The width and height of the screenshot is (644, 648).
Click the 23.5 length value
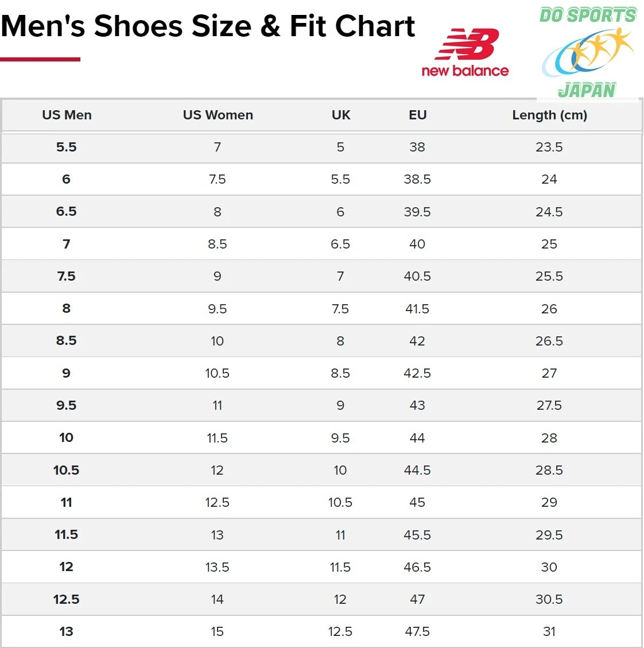[549, 147]
